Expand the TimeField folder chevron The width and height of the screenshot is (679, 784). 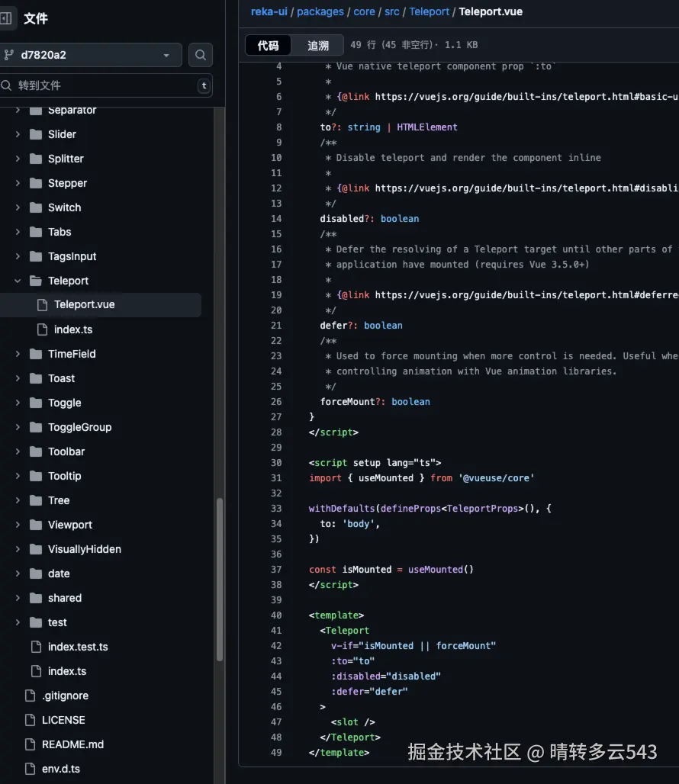(x=18, y=354)
